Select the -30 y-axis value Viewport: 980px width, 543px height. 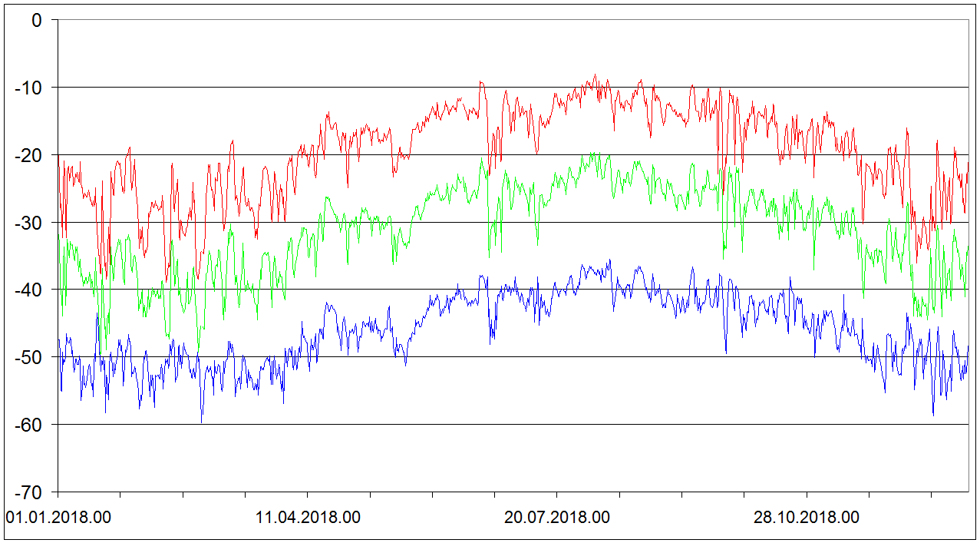[29, 223]
